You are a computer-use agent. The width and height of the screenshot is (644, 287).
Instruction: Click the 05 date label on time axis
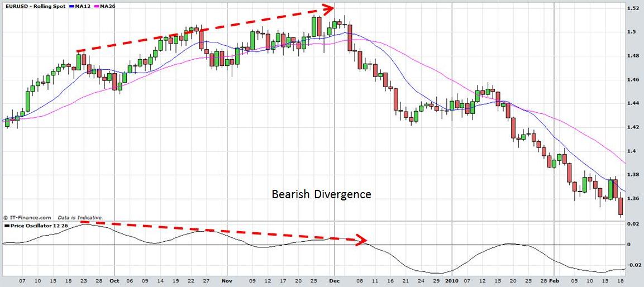(x=575, y=281)
